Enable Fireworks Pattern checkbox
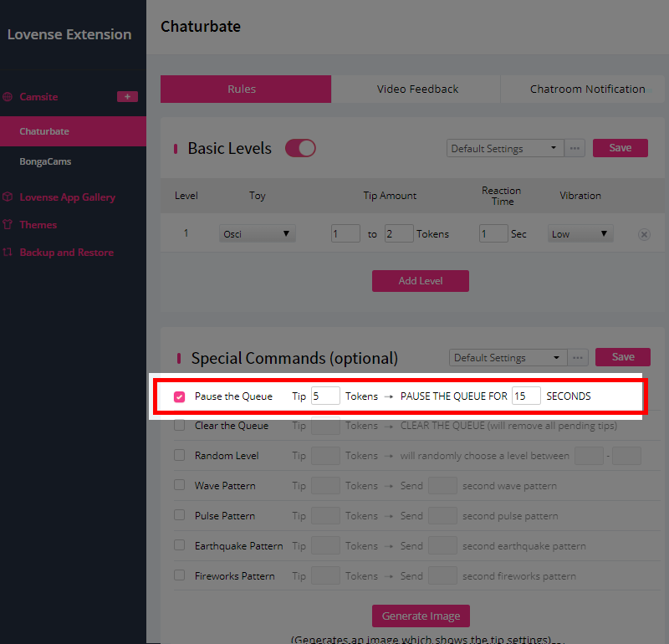Screen dimensions: 669x644 point(179,575)
